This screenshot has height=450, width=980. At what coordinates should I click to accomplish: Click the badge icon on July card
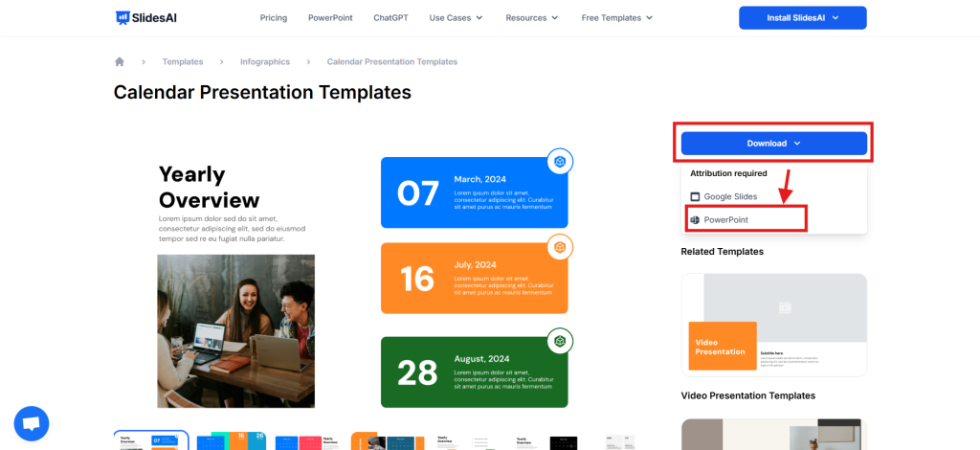[560, 248]
